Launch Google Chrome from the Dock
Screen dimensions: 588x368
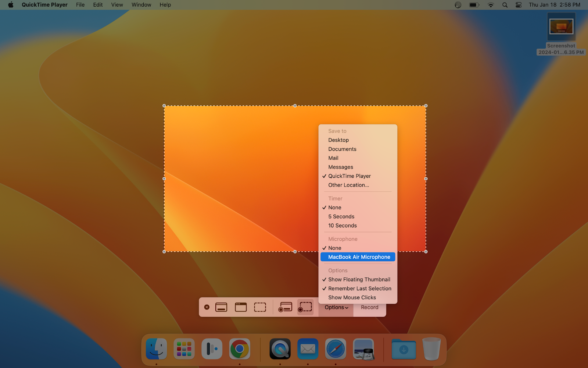(x=240, y=348)
